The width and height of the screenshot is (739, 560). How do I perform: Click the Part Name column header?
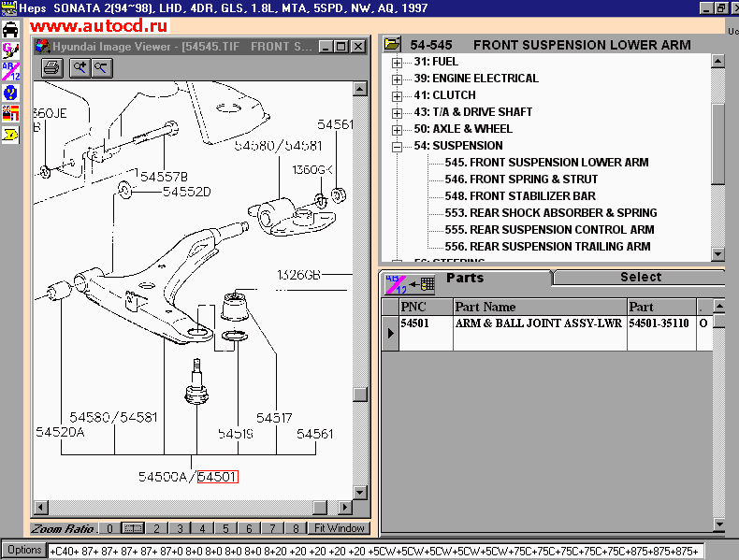pos(540,307)
